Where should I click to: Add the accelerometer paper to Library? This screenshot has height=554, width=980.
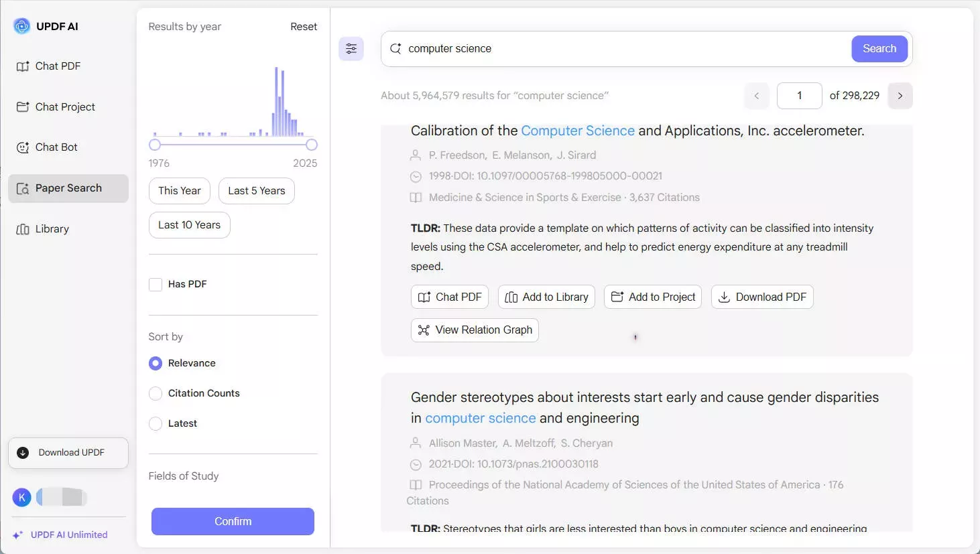(546, 297)
